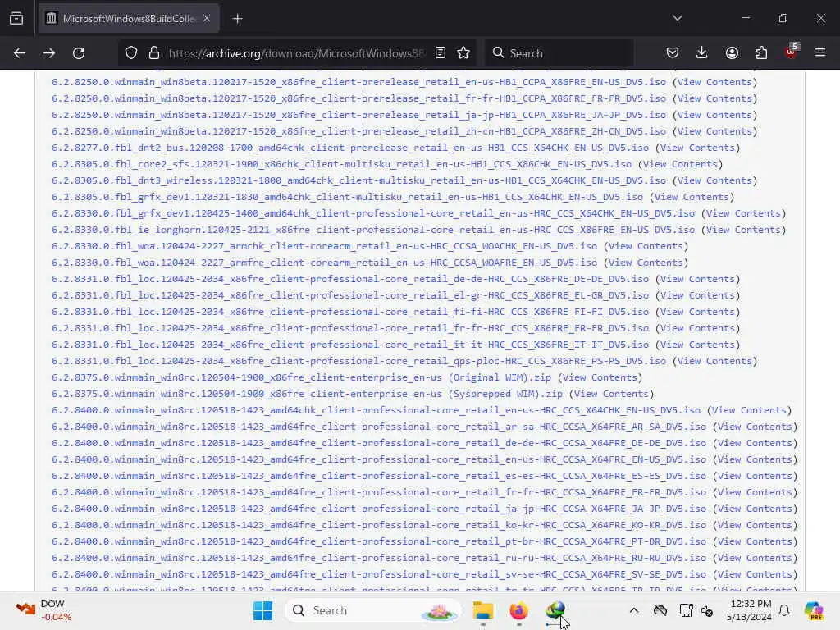Open the Firefox account icon
This screenshot has width=840, height=630.
[732, 53]
